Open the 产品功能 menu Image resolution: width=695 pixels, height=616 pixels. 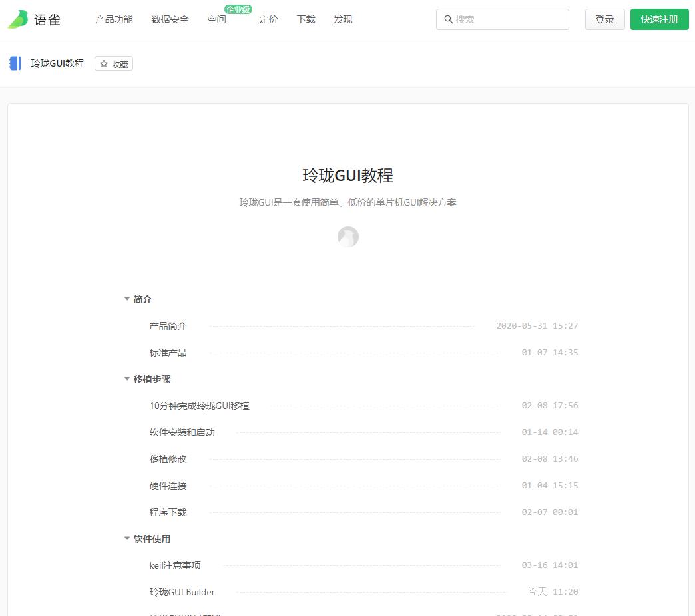tap(114, 19)
